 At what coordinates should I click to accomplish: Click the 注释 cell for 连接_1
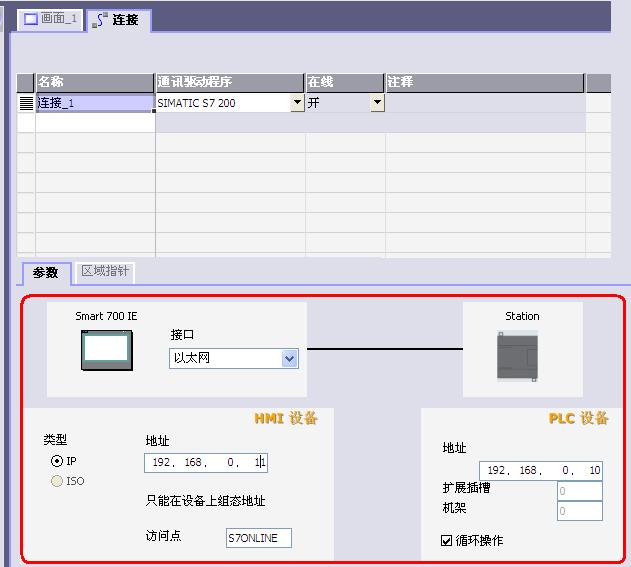pos(485,102)
